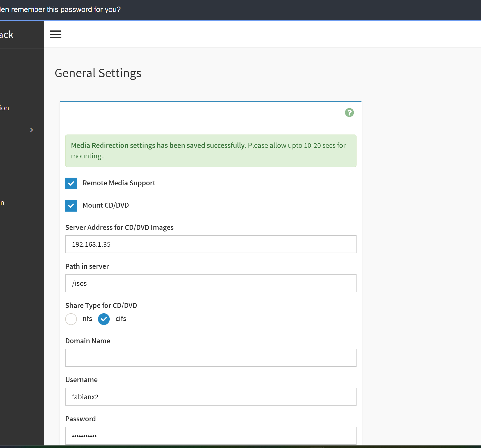Open the hamburger sidebar toggle menu
This screenshot has width=481, height=448.
(x=55, y=34)
